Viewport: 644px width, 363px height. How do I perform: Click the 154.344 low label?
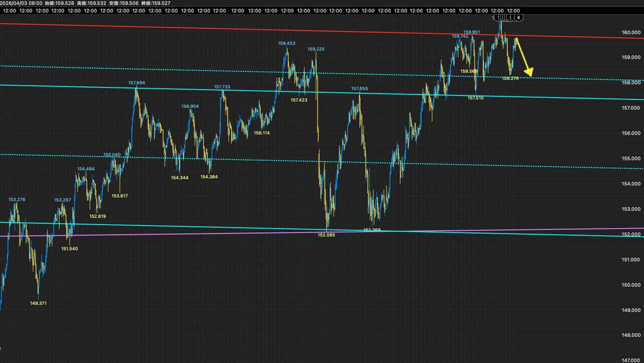pos(179,177)
